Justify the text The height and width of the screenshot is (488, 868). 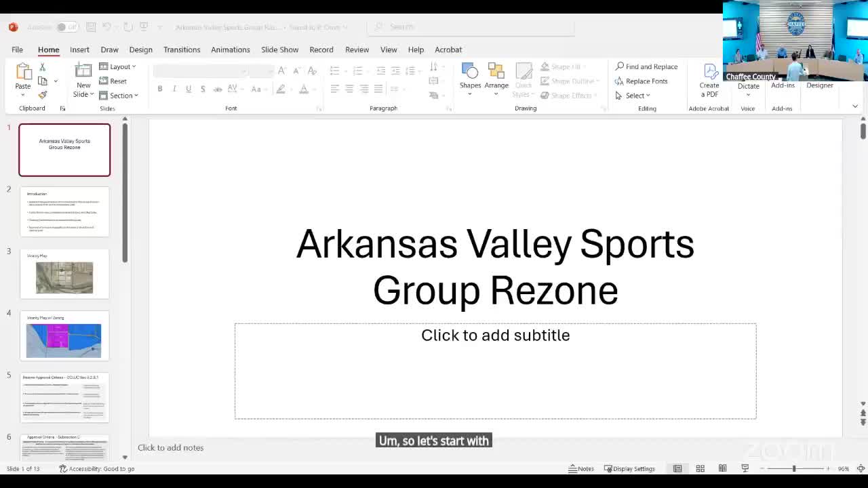(x=378, y=89)
